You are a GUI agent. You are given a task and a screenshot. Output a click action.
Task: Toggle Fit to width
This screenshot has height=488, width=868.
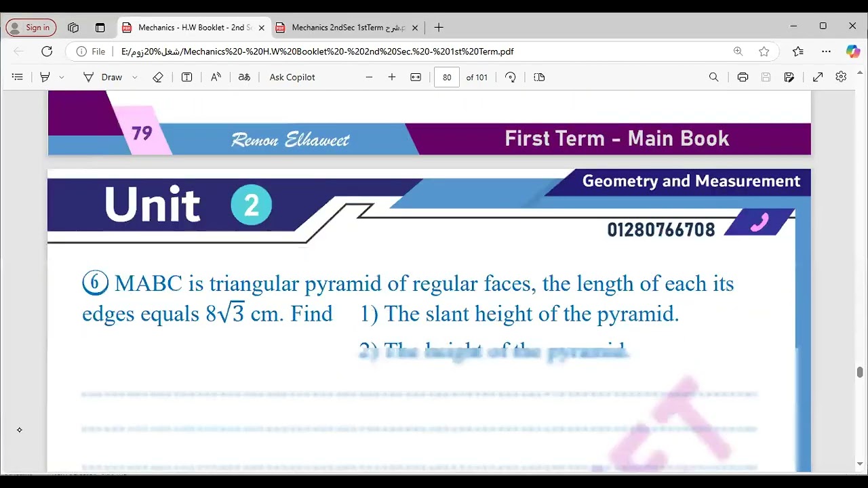(x=416, y=77)
